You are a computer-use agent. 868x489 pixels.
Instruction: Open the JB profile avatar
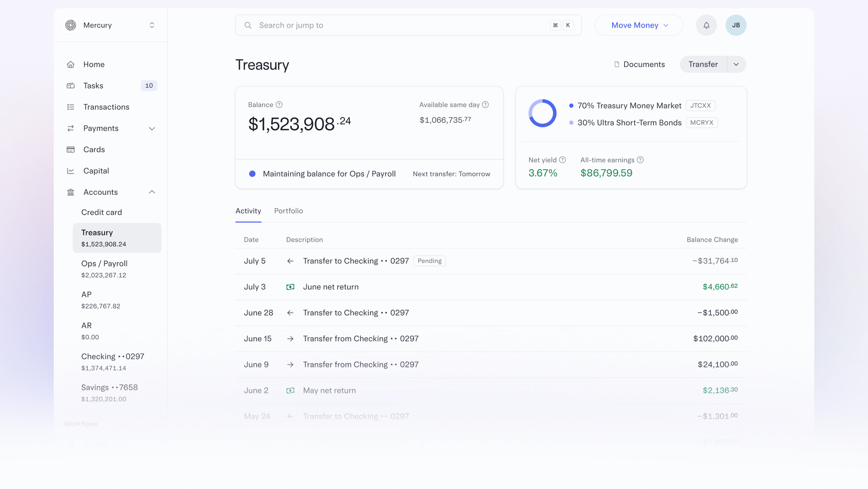point(736,25)
